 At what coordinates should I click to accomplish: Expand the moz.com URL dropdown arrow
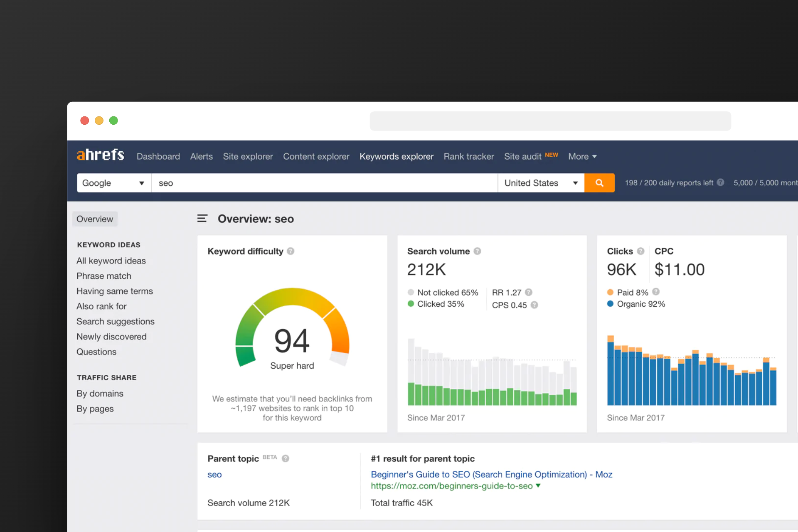(538, 485)
